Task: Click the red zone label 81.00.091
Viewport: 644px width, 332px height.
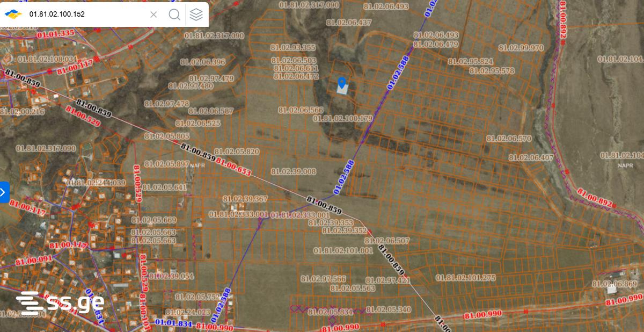Action: pyautogui.click(x=33, y=261)
